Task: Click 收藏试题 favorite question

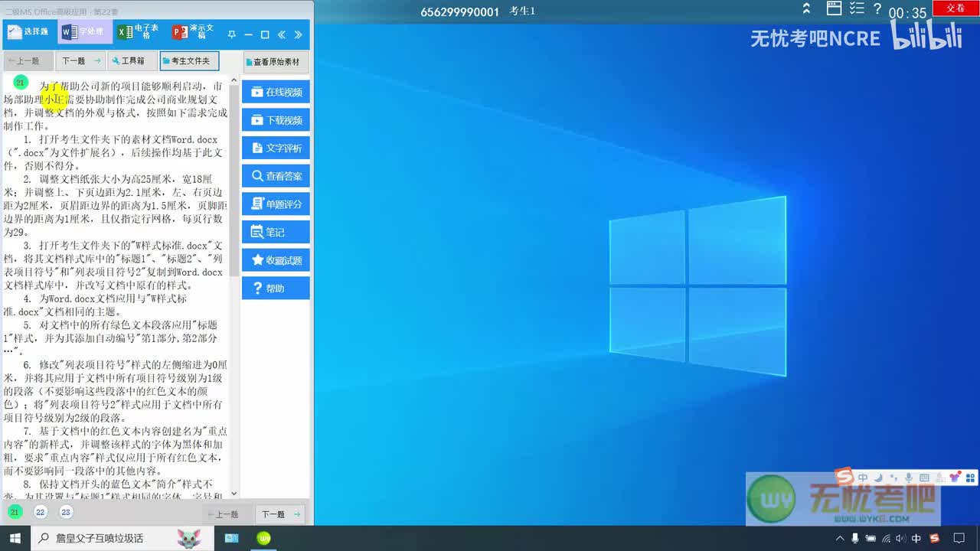Action: pos(276,260)
